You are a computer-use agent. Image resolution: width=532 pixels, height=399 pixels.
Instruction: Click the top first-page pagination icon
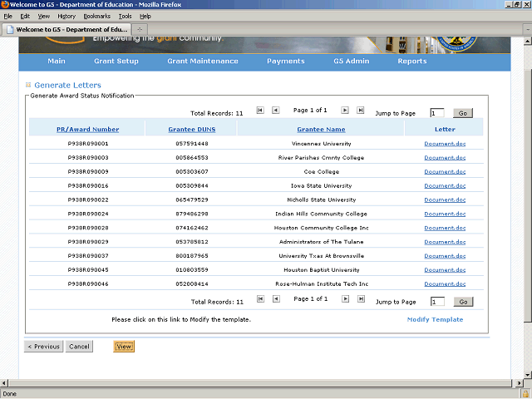click(x=260, y=110)
